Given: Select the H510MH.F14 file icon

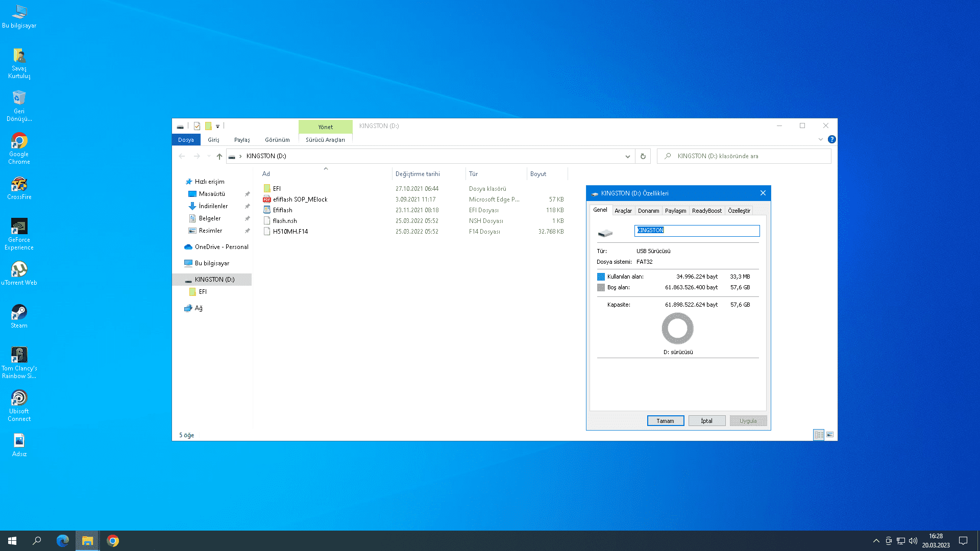Looking at the screenshot, I should pyautogui.click(x=267, y=232).
